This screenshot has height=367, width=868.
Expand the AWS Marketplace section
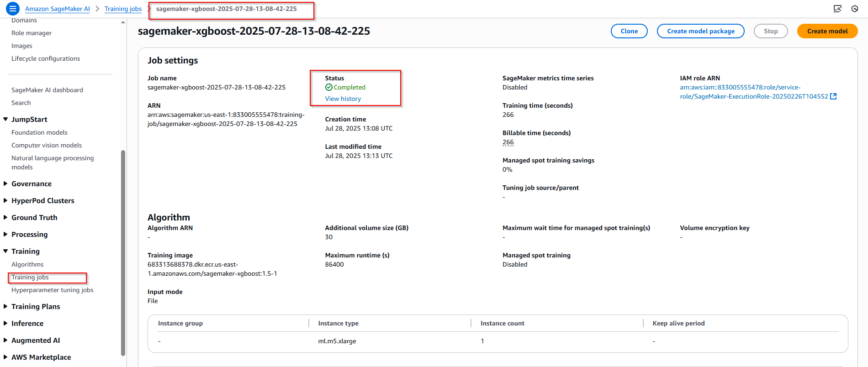pos(5,357)
